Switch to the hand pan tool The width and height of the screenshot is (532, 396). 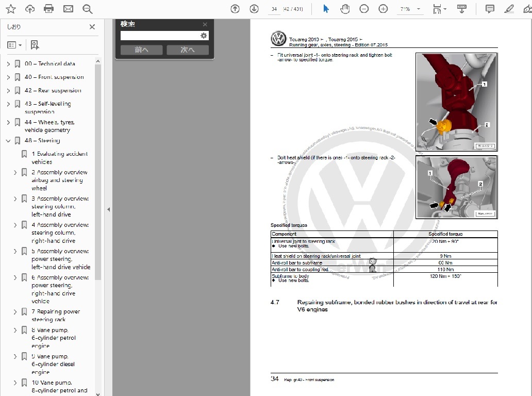coord(345,9)
